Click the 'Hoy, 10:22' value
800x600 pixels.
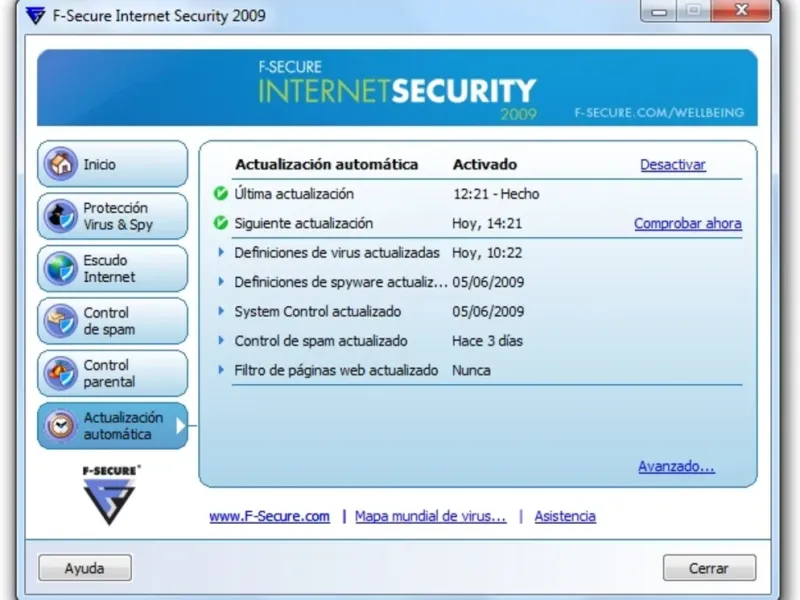click(487, 253)
